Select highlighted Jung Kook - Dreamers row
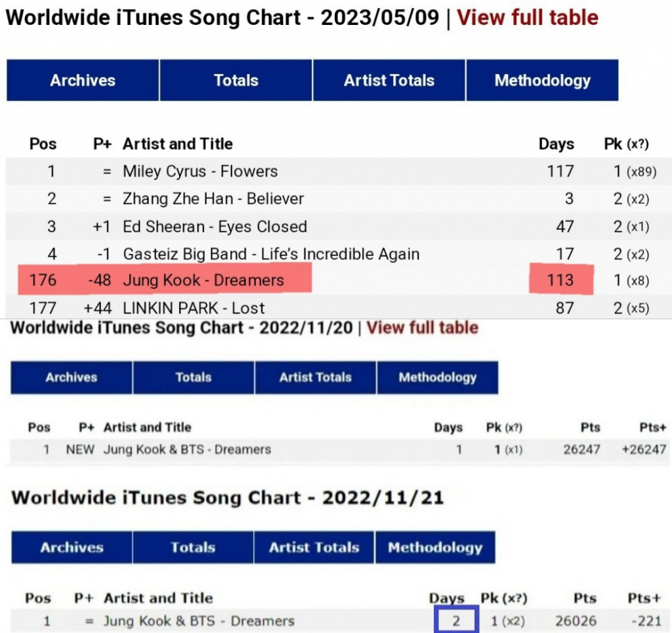This screenshot has width=672, height=633. tap(203, 280)
